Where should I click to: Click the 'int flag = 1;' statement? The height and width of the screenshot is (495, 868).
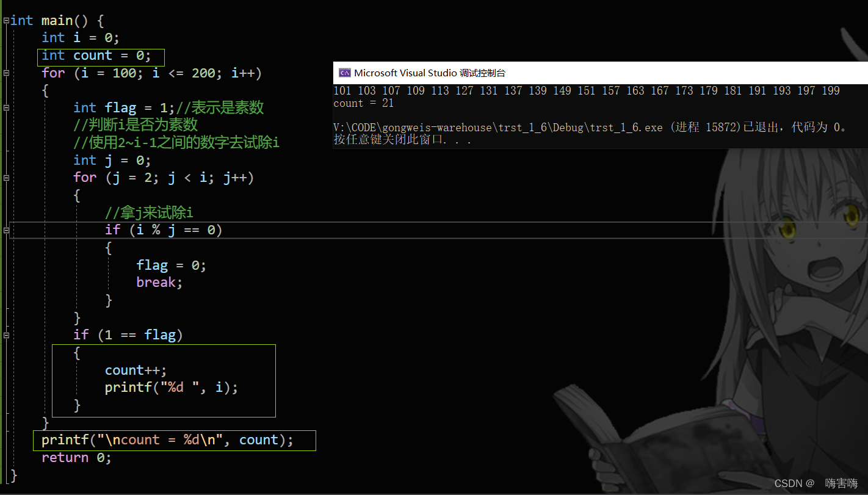click(124, 108)
